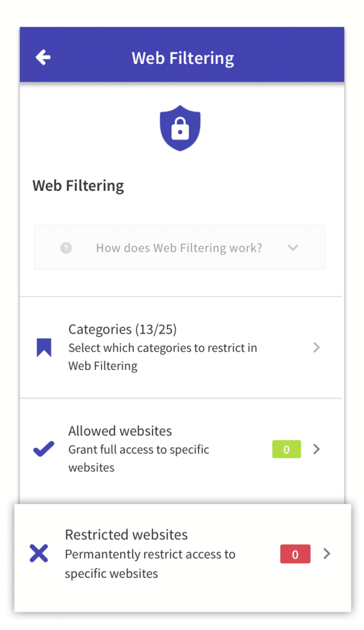Select the bookmark icon beside Categories

(x=44, y=347)
